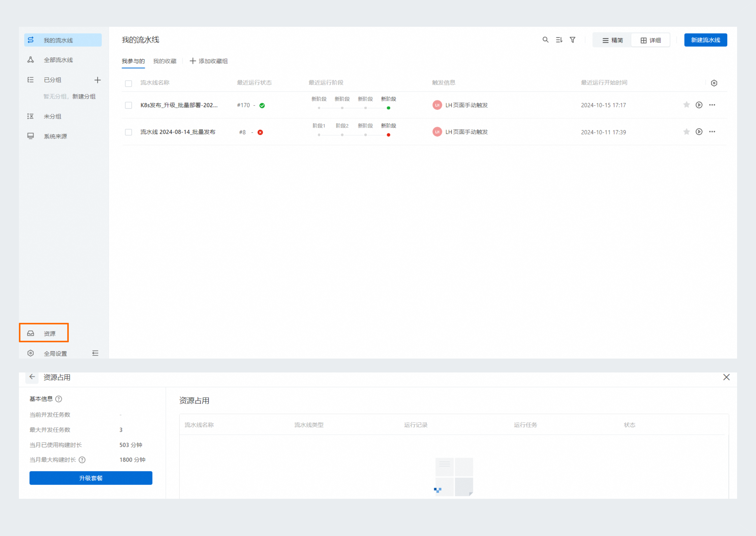Open more options for K8s发布 pipeline row
Viewport: 756px width, 536px height.
(x=712, y=105)
